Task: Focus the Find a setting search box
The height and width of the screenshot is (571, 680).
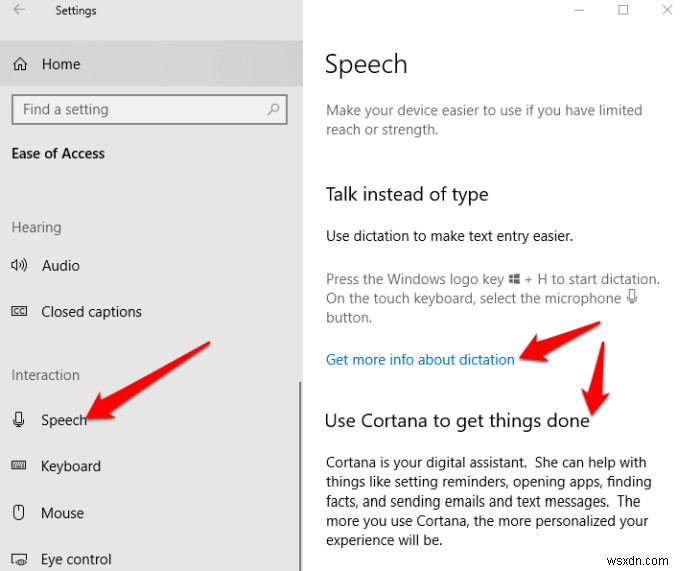Action: point(150,109)
